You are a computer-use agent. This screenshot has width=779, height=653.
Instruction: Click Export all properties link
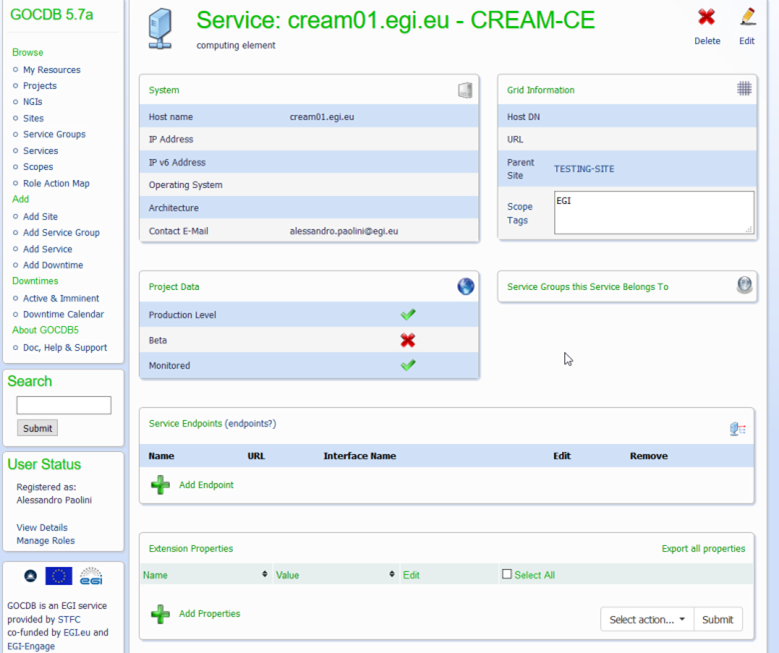point(703,549)
